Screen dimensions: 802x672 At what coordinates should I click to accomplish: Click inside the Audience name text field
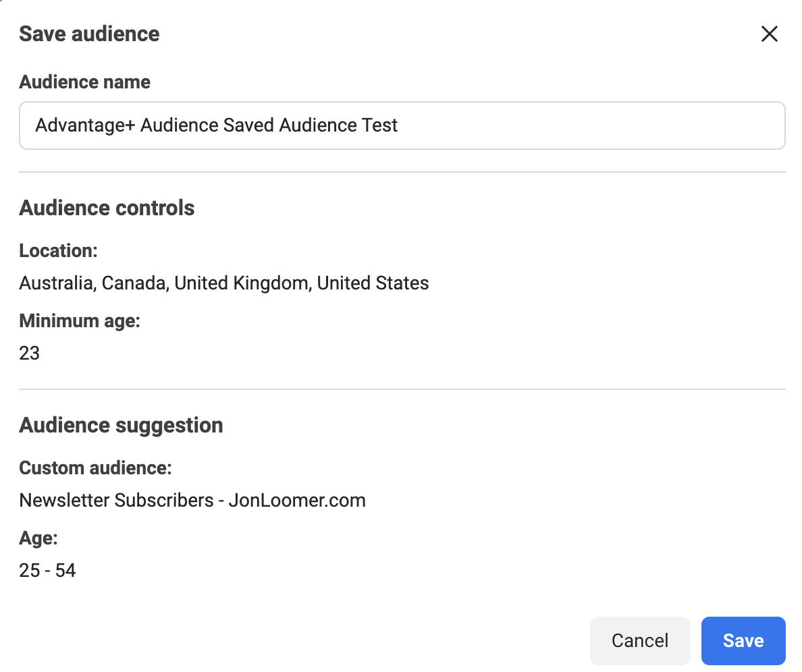(402, 125)
